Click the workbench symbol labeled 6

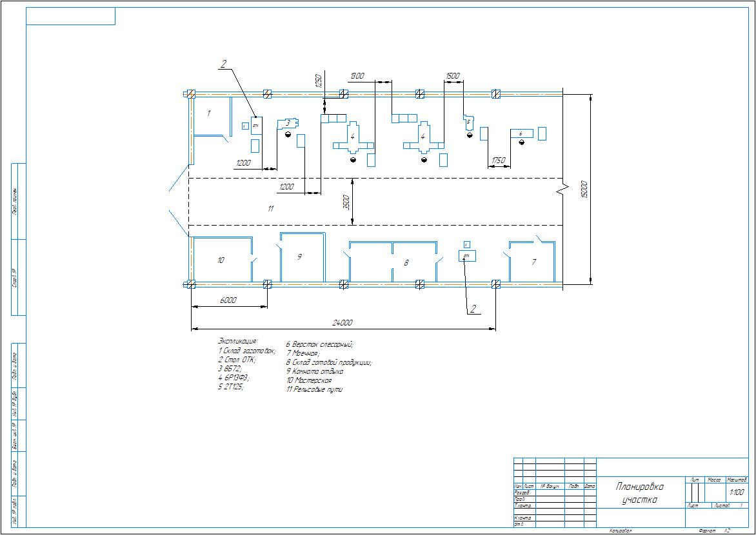pos(521,132)
